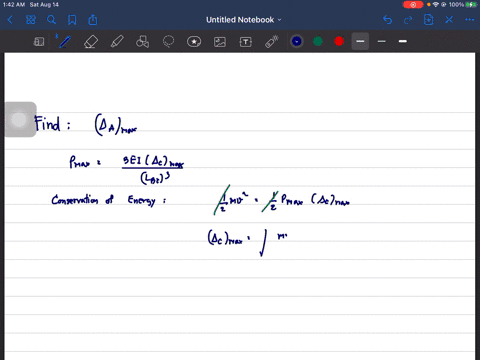Image resolution: width=480 pixels, height=360 pixels.
Task: Undo the last stroke
Action: point(387,20)
